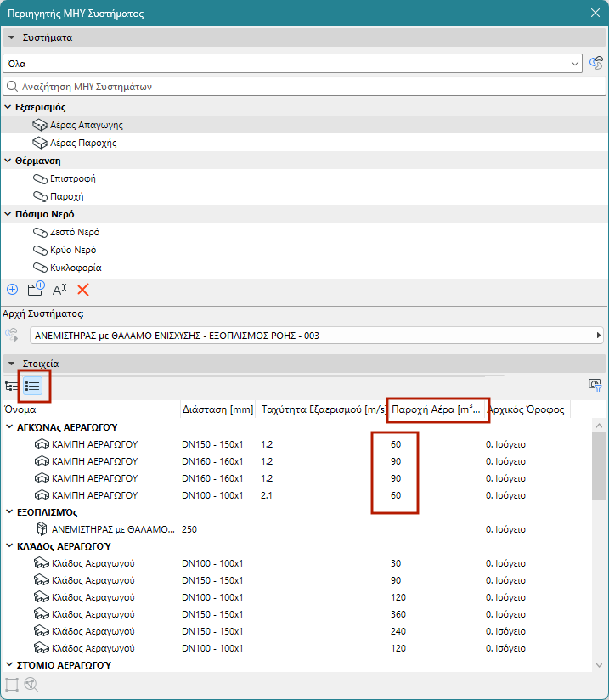Sort by the Παροχή Αέρα column header
Screen dimensions: 609x700
click(x=436, y=409)
